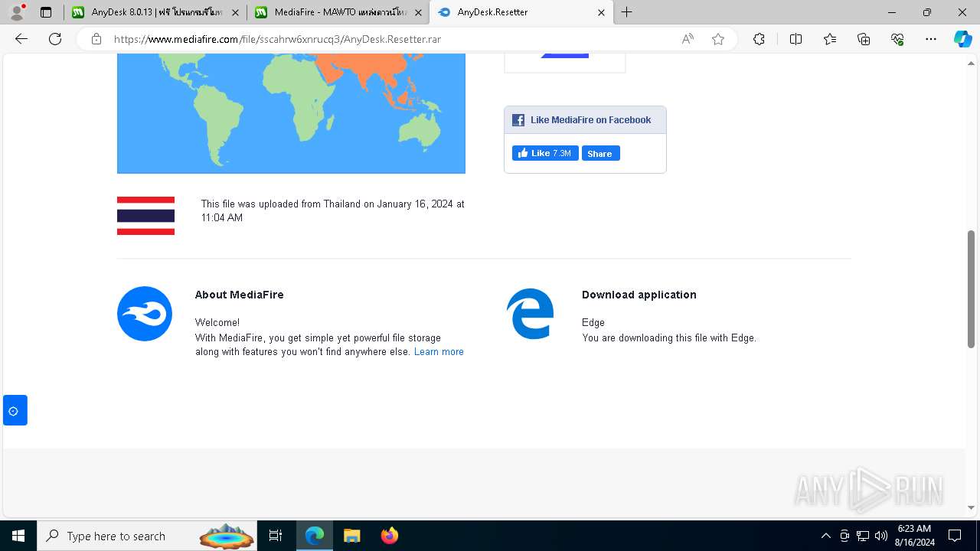Viewport: 980px width, 551px height.
Task: Open the Learn more link
Action: pyautogui.click(x=439, y=351)
